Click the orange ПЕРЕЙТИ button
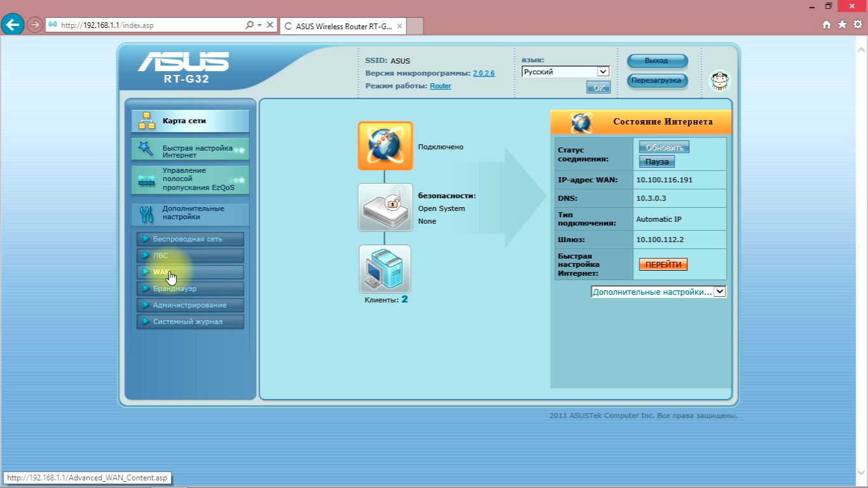Image resolution: width=868 pixels, height=488 pixels. point(663,264)
